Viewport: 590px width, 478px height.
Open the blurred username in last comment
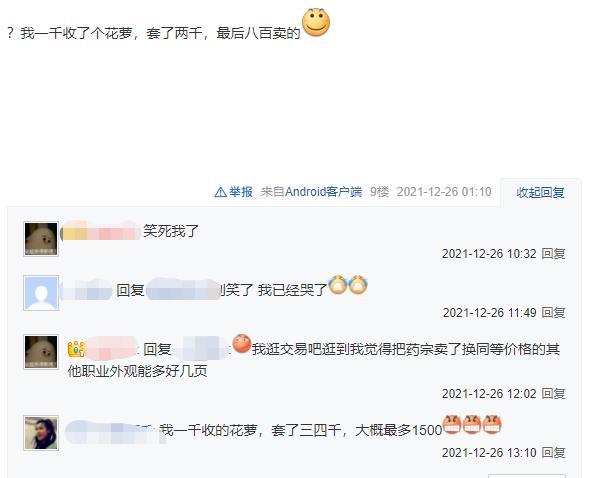pos(113,432)
